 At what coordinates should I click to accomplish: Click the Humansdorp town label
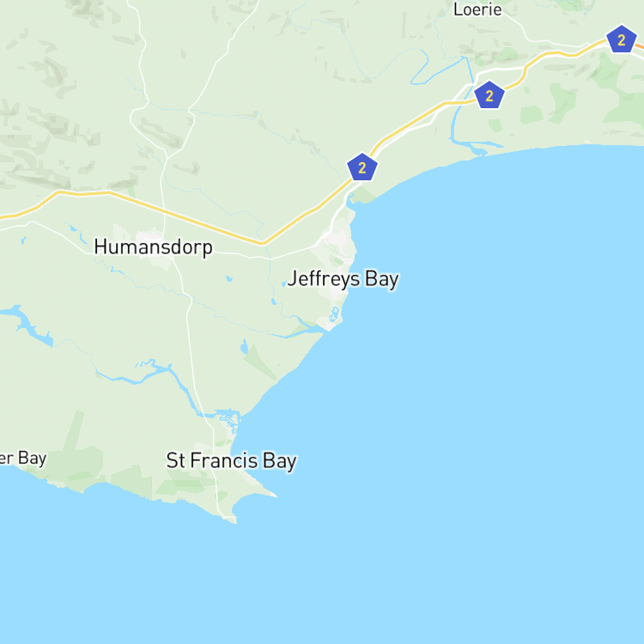click(x=153, y=247)
